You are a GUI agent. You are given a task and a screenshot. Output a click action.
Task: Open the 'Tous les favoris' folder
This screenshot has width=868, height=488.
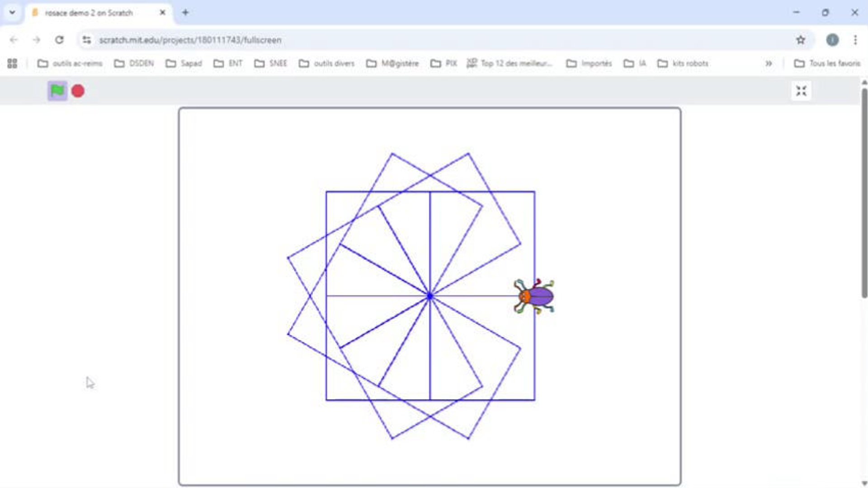tap(827, 63)
